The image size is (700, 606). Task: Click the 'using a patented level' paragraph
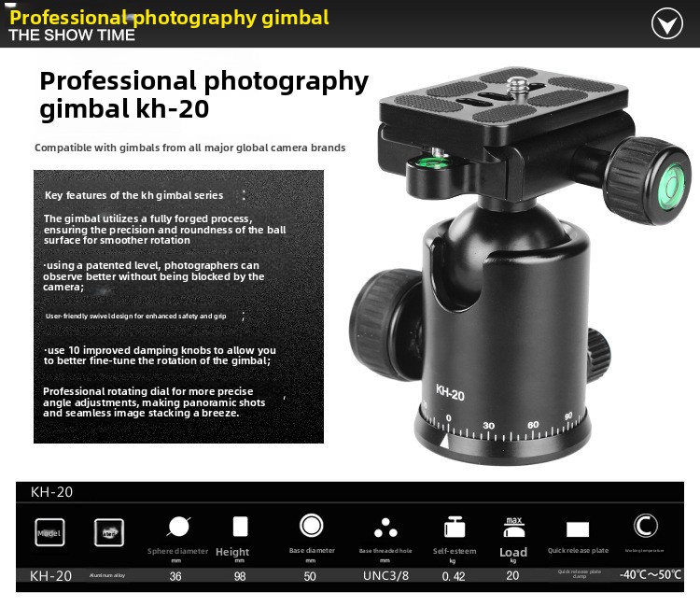coord(154,276)
